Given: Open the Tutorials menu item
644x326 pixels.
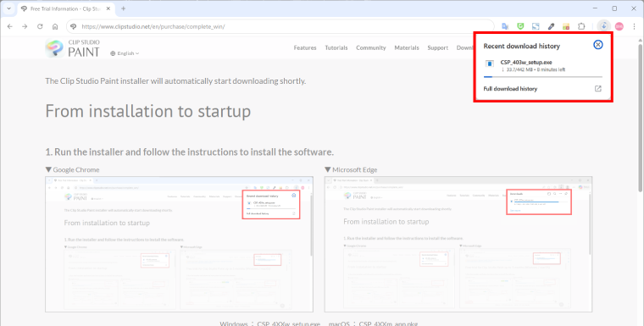Looking at the screenshot, I should (336, 47).
